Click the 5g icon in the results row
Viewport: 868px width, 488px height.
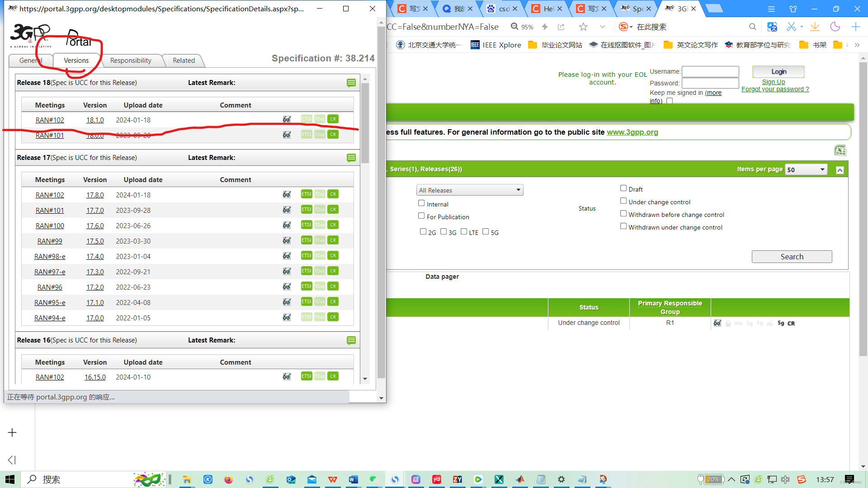pyautogui.click(x=781, y=324)
